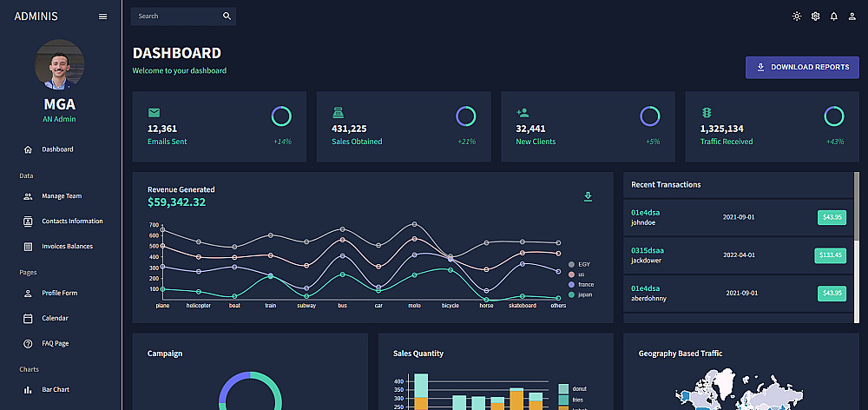Toggle light/dark mode sun icon
868x410 pixels.
click(x=797, y=16)
